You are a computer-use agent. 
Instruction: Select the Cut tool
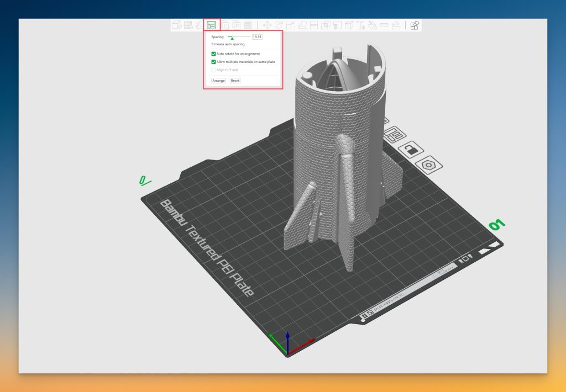pyautogui.click(x=313, y=25)
